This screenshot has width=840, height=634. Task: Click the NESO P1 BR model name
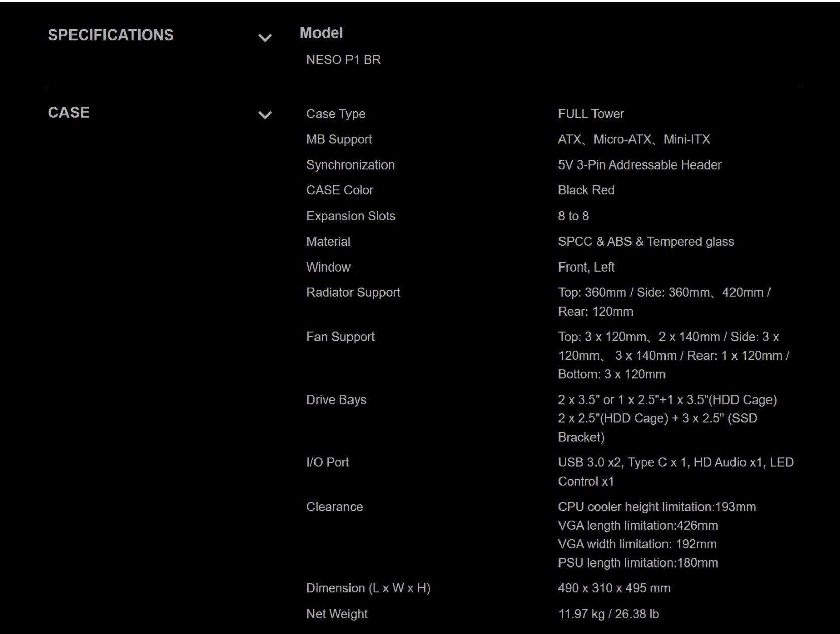(343, 60)
